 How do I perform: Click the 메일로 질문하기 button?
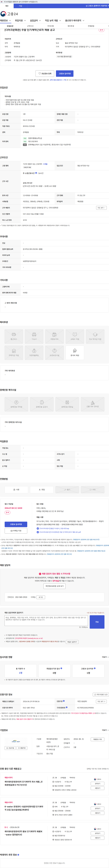click(x=72, y=642)
